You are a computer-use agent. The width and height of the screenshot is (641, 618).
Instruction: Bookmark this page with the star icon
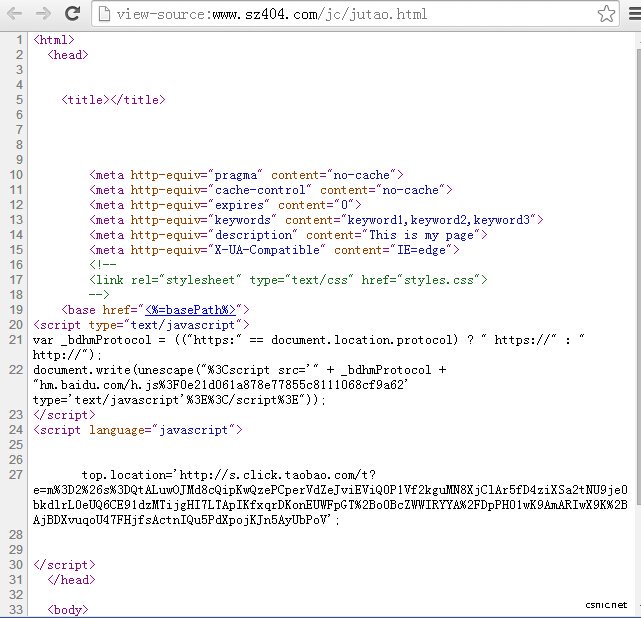pyautogui.click(x=606, y=14)
